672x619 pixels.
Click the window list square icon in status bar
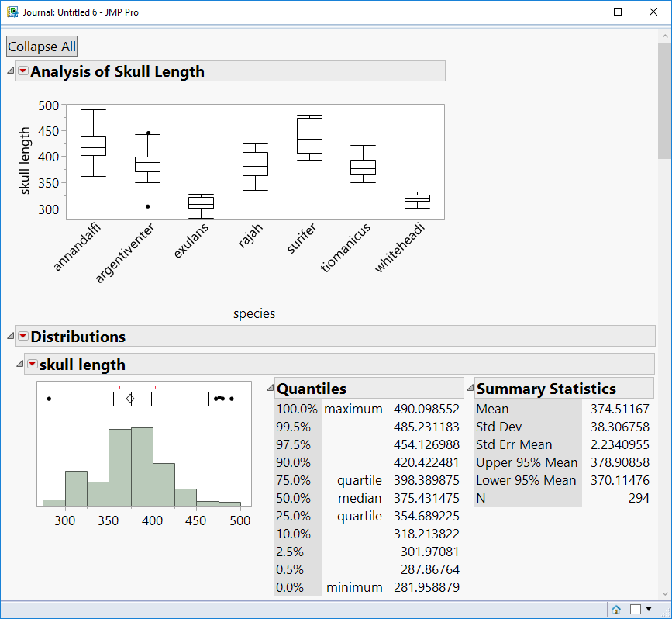[x=636, y=609]
